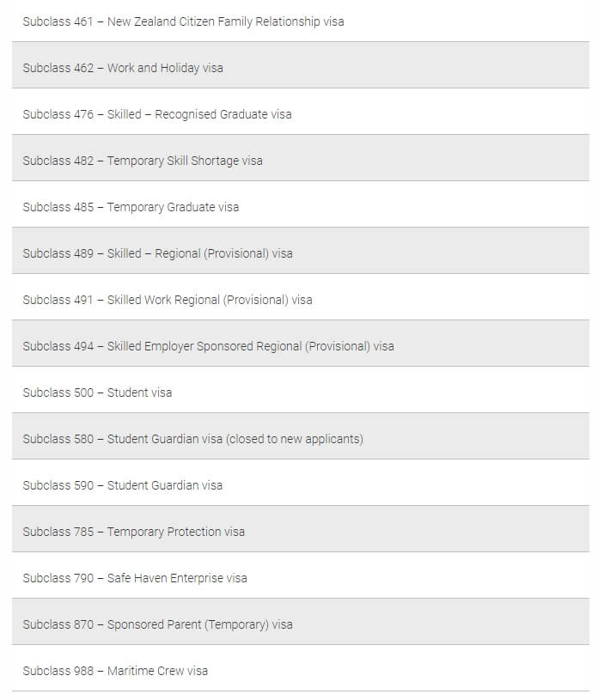Screen dimensions: 598x700
Task: Click the "Maritime Crew visa" label text
Action: coord(157,671)
